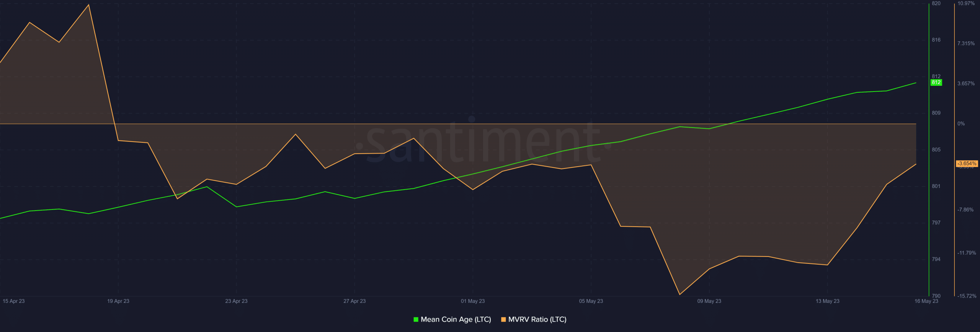Click the orange -3.654% current value tag

coord(967,164)
